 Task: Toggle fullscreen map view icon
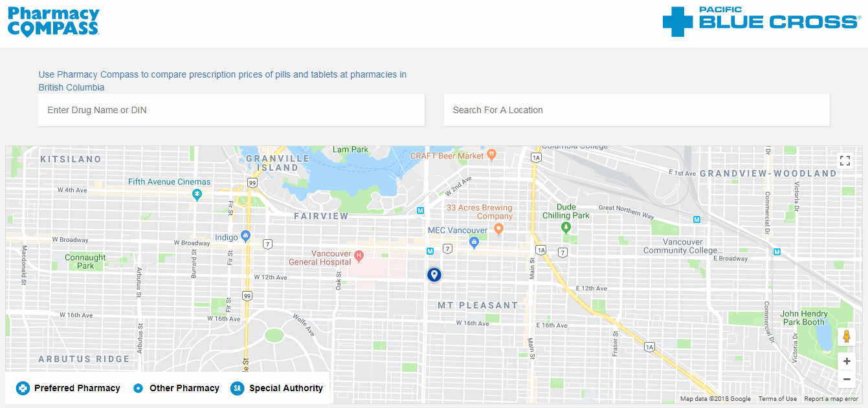point(844,160)
